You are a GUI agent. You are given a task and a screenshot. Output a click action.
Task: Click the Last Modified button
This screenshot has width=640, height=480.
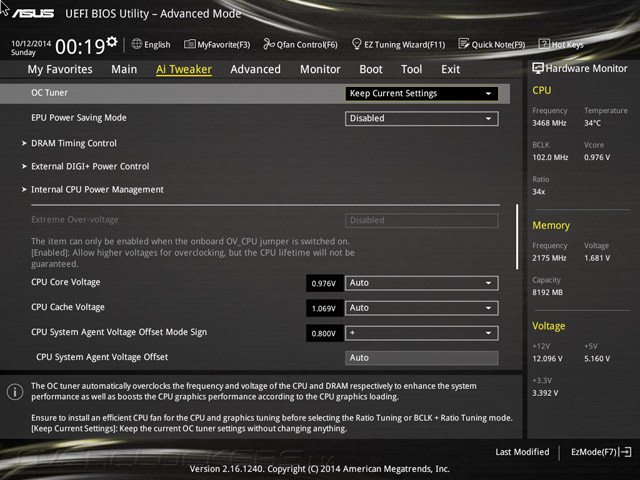[522, 452]
